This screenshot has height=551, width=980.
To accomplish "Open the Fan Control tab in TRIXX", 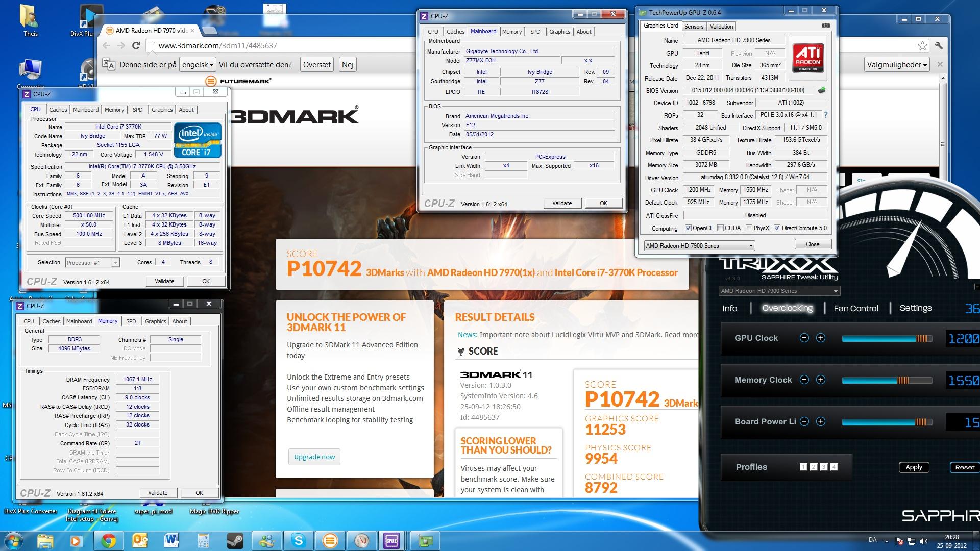I will tap(856, 308).
